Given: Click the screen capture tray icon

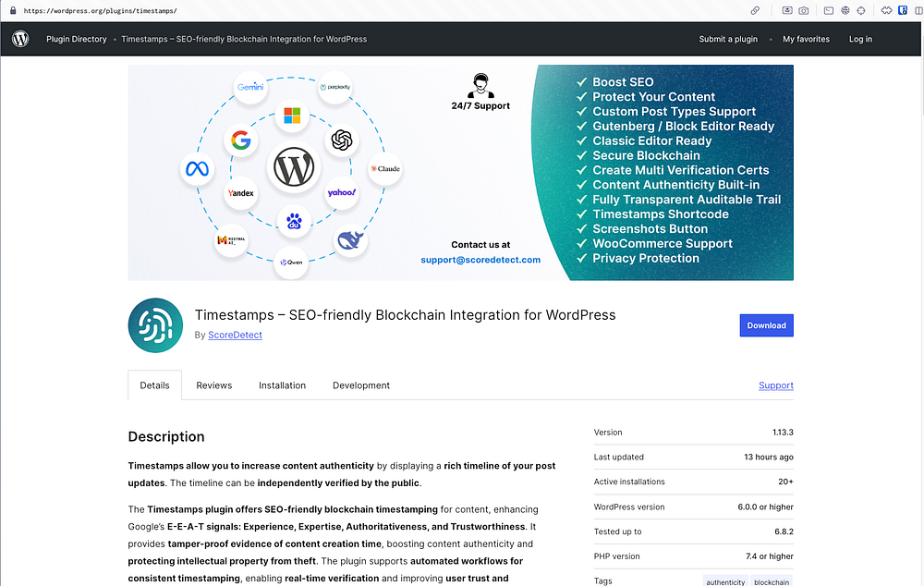Looking at the screenshot, I should point(787,10).
